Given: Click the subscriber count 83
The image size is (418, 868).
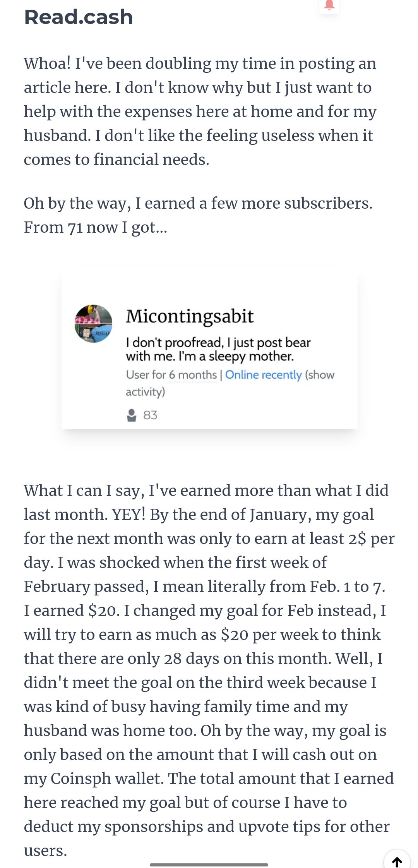Looking at the screenshot, I should (150, 415).
